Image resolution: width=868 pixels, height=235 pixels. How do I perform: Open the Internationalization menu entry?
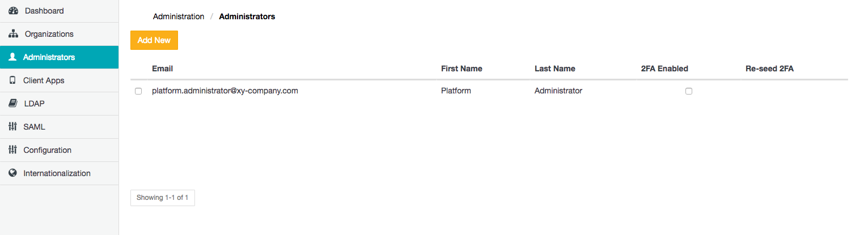tap(57, 173)
